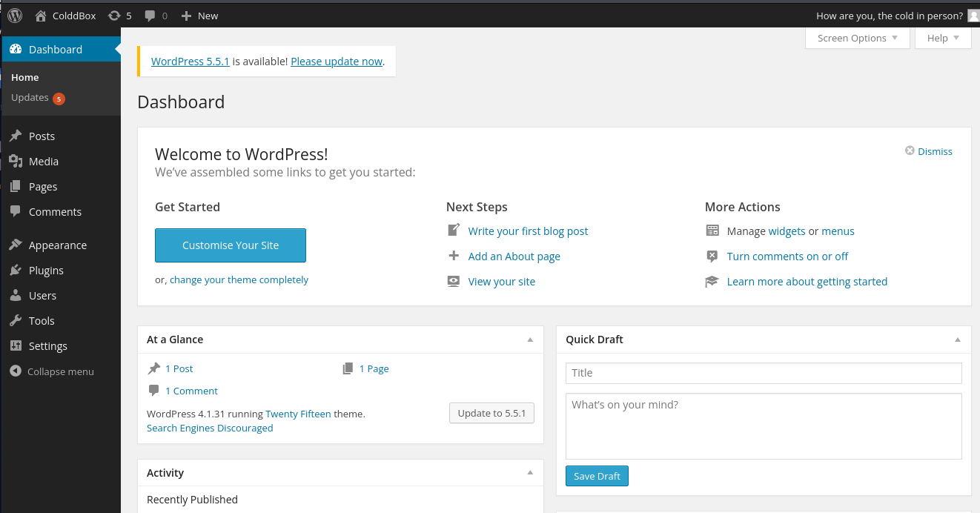Collapse the Activity panel

click(x=530, y=473)
